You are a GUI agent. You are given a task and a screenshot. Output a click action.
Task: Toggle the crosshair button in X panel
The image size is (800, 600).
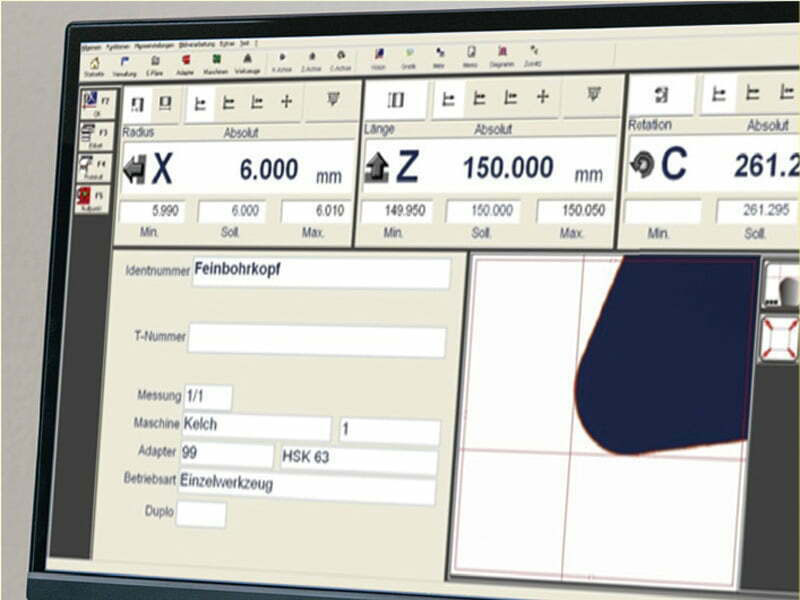coord(287,101)
